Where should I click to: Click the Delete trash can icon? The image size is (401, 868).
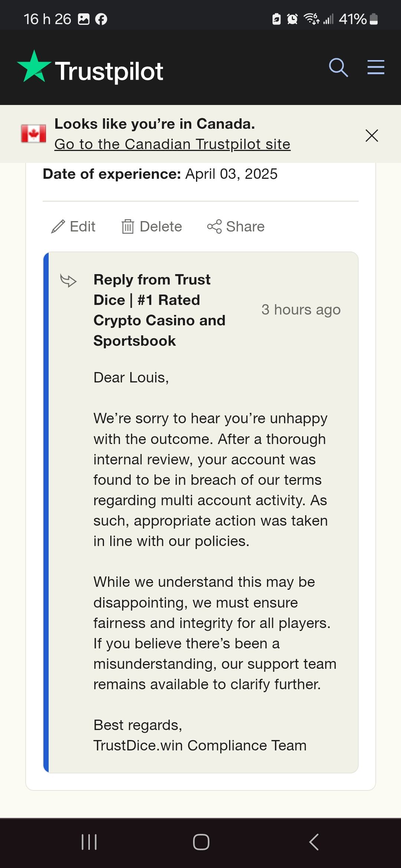pos(128,226)
